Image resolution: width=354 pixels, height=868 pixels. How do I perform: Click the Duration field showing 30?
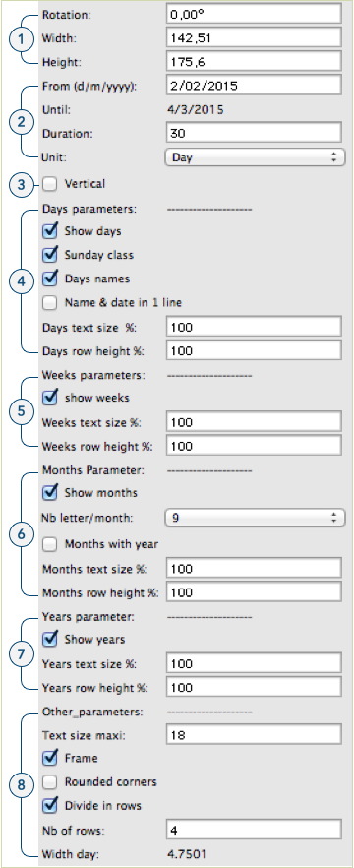(x=254, y=133)
